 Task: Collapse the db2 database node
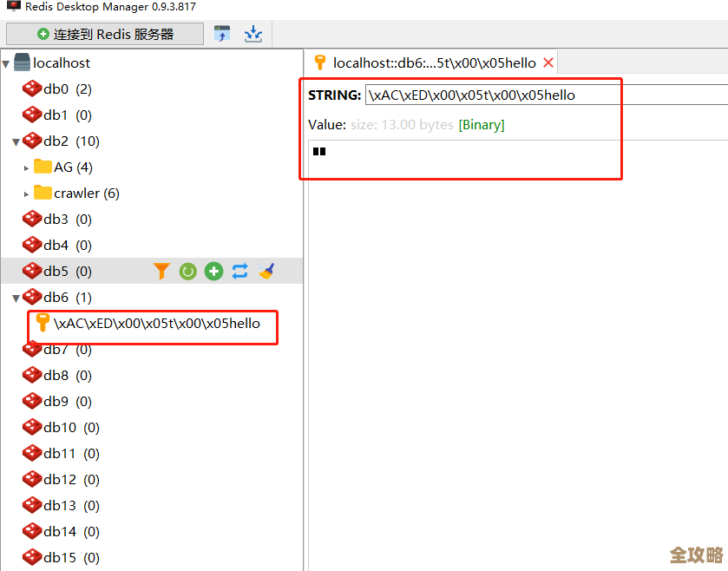point(16,141)
